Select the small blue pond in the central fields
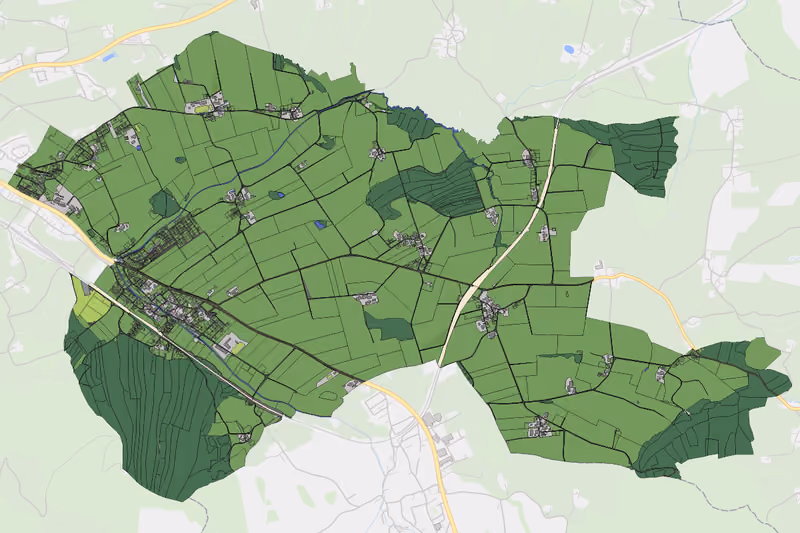Image resolution: width=800 pixels, height=533 pixels. click(x=320, y=224)
